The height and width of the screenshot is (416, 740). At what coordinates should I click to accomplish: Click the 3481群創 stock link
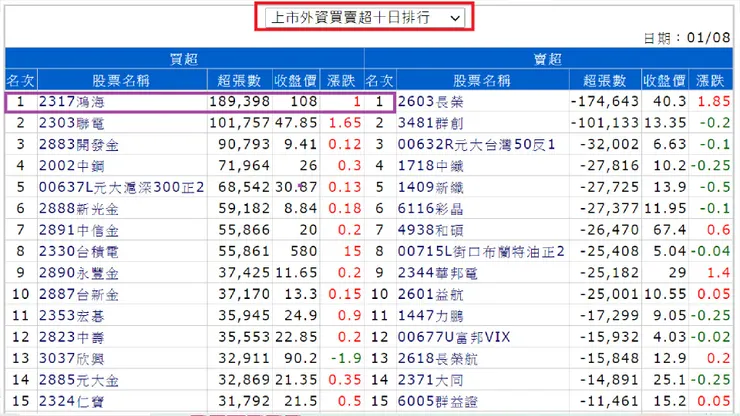pyautogui.click(x=430, y=123)
